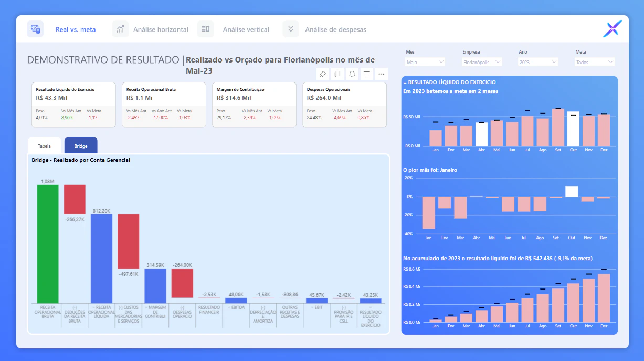This screenshot has width=644, height=361.
Task: Click the 0,86% Vs Meta value
Action: 363,118
